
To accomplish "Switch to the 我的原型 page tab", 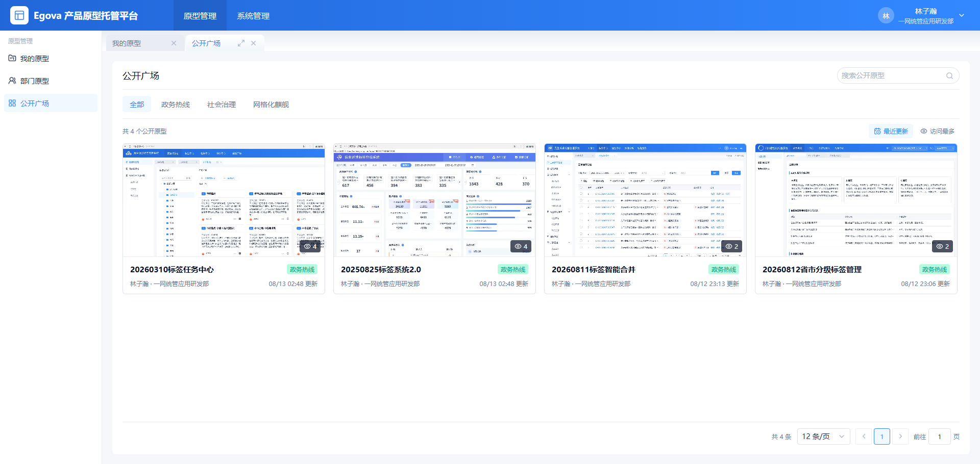I will click(127, 43).
